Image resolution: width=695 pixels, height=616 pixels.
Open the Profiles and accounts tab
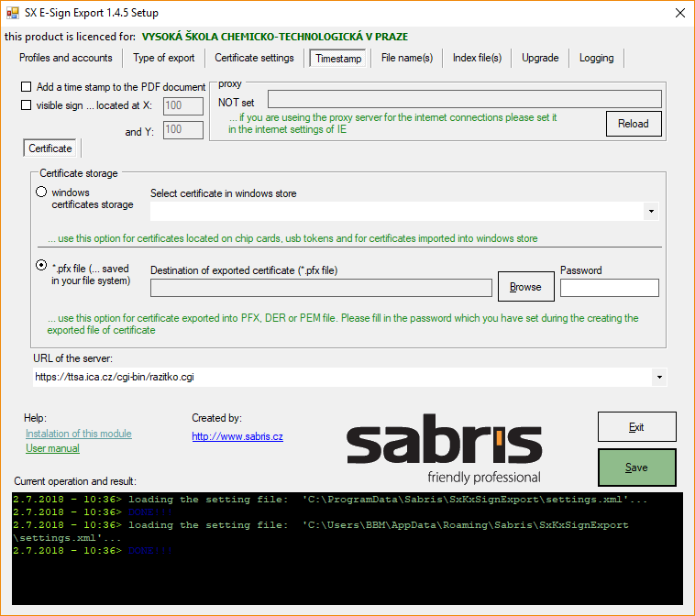click(66, 58)
